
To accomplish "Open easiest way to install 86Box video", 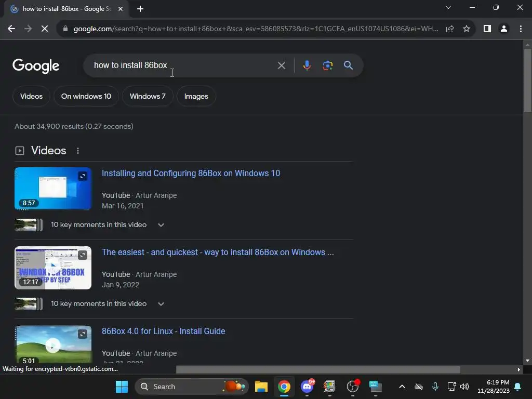I will (x=218, y=252).
